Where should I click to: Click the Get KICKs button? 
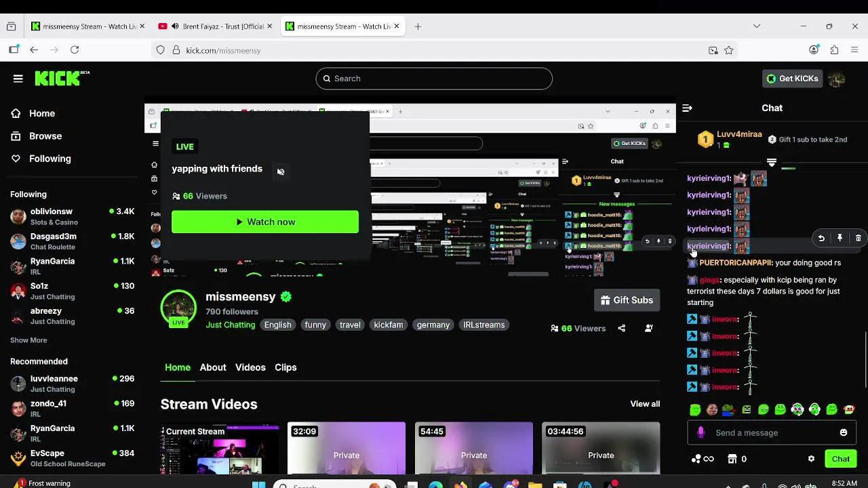pyautogui.click(x=792, y=79)
